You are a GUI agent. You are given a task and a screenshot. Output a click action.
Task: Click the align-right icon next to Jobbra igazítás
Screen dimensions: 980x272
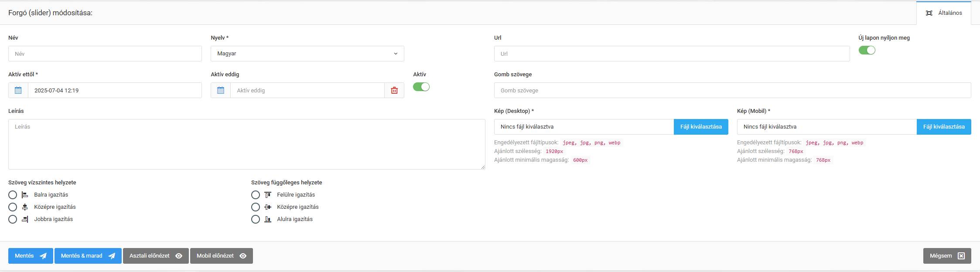[x=25, y=219]
